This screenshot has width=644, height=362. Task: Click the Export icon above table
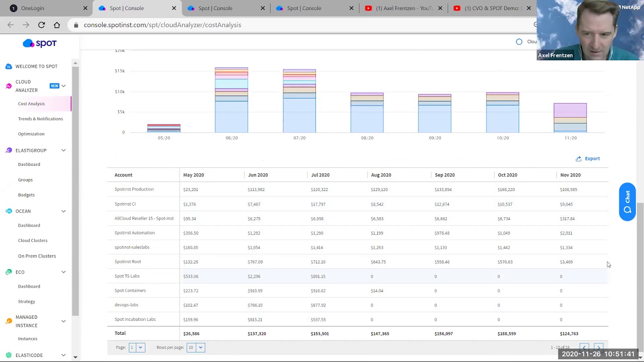click(x=579, y=158)
